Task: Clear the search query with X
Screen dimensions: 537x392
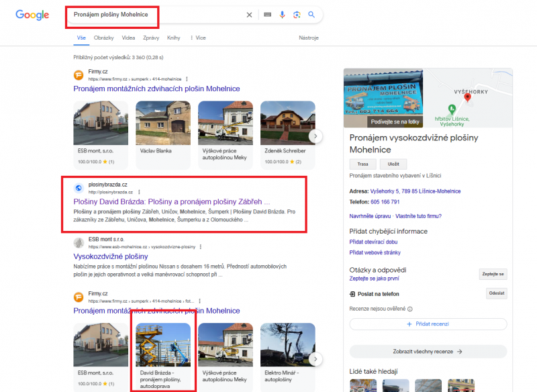Action: coord(249,15)
